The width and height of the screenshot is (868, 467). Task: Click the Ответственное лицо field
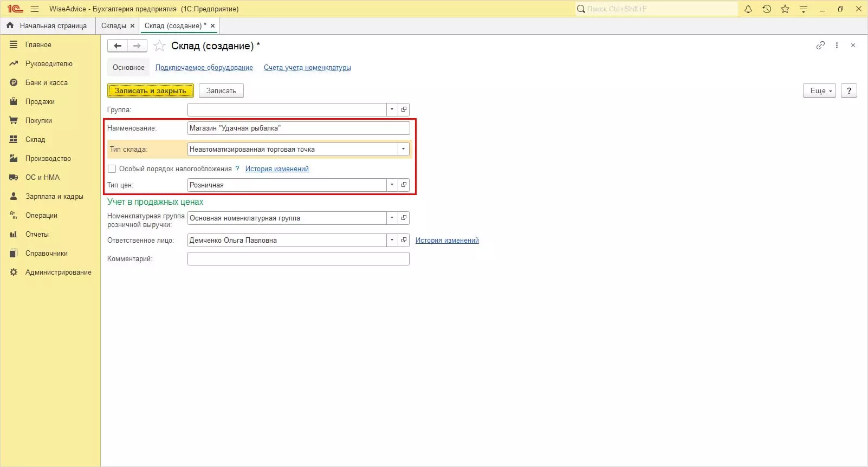pyautogui.click(x=287, y=240)
